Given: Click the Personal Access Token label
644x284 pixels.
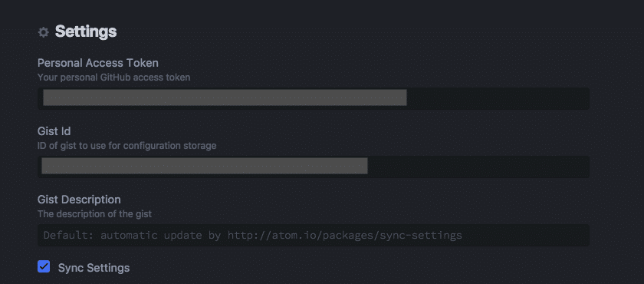Looking at the screenshot, I should point(98,63).
